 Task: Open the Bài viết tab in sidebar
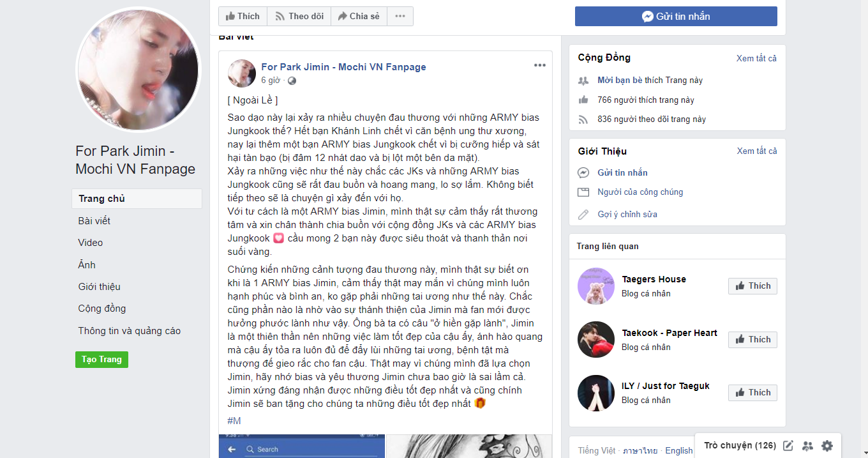pos(94,220)
